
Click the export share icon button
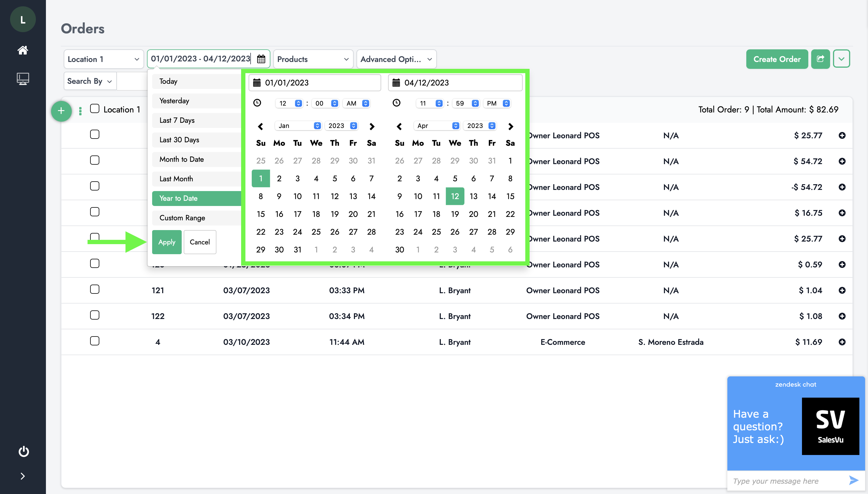pyautogui.click(x=820, y=59)
